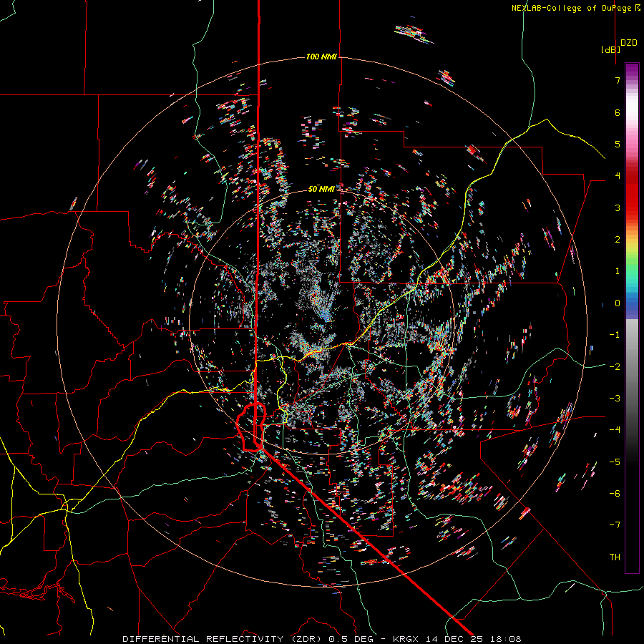Click the 4 dB value on the color scale
Screen dimensions: 644x644
point(618,176)
